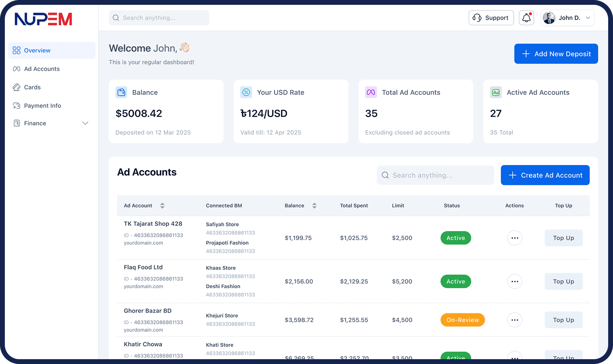Click John D. profile avatar
The image size is (613, 364).
[x=549, y=18]
